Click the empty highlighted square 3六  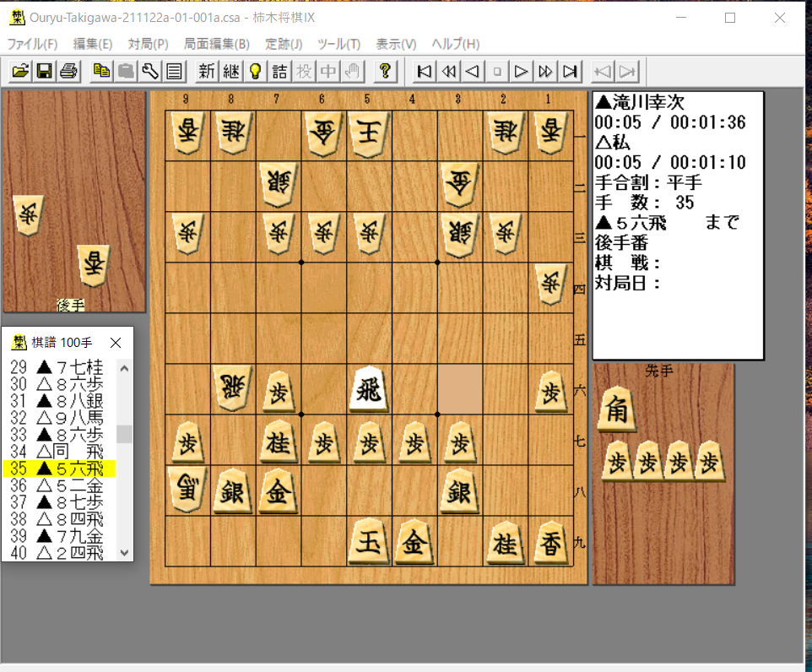460,389
